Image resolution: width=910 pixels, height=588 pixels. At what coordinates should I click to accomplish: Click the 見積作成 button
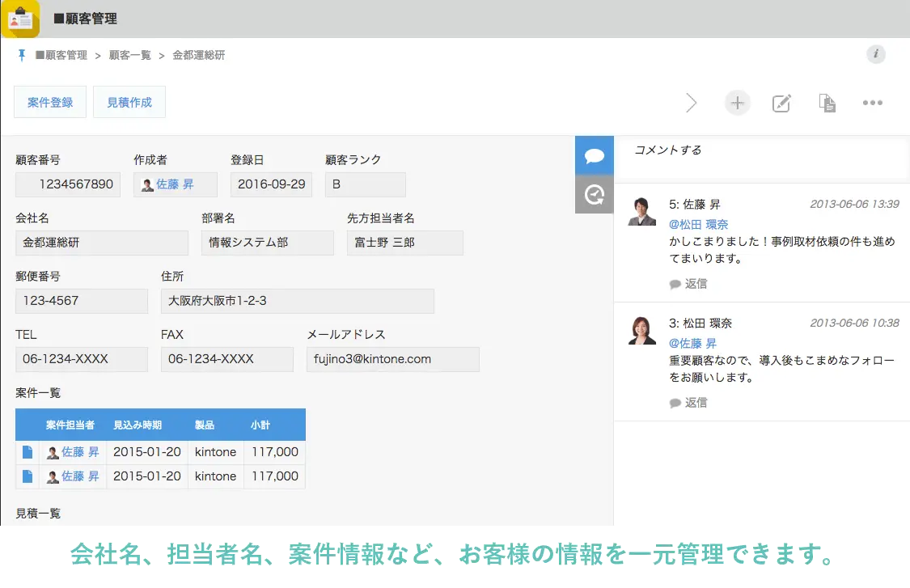coord(129,103)
